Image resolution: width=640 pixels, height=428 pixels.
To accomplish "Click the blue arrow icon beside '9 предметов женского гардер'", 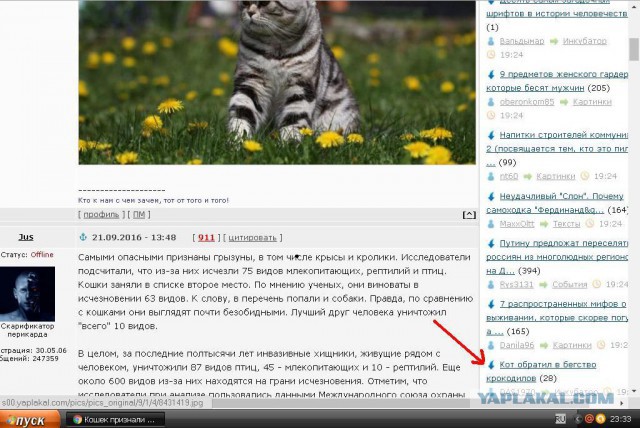I will [x=491, y=75].
